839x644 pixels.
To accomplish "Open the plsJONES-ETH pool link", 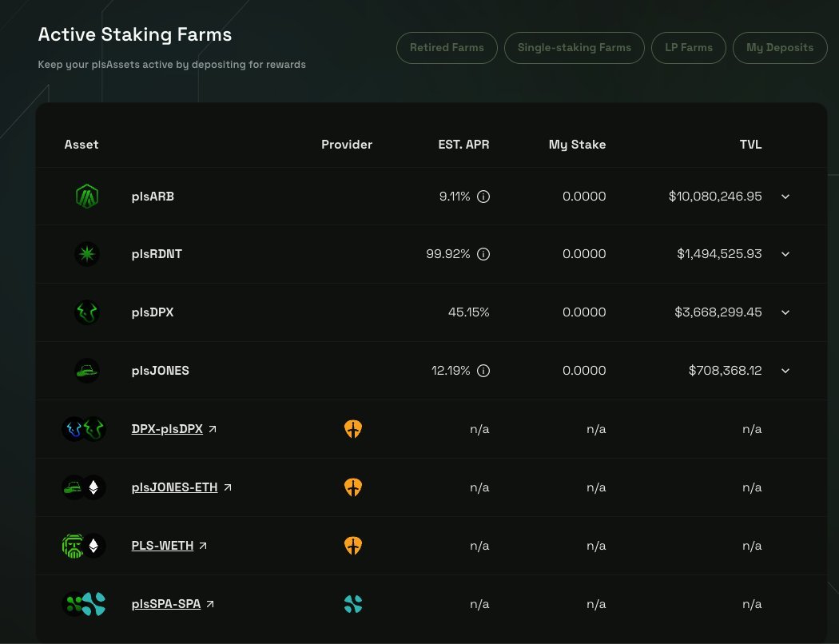I will [x=174, y=487].
